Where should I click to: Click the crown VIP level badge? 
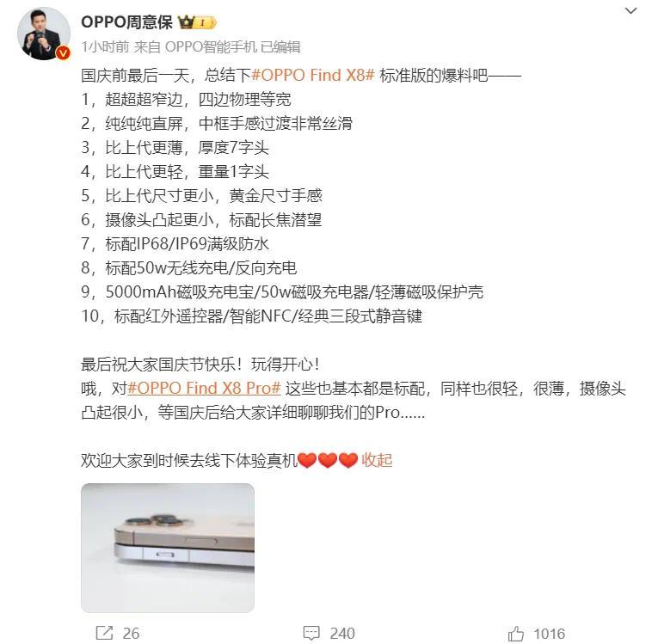(x=197, y=22)
